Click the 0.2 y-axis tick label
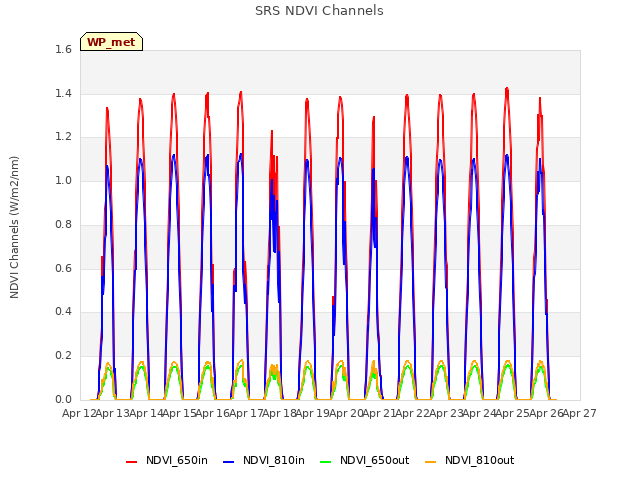Viewport: 640px width, 480px height. 63,356
